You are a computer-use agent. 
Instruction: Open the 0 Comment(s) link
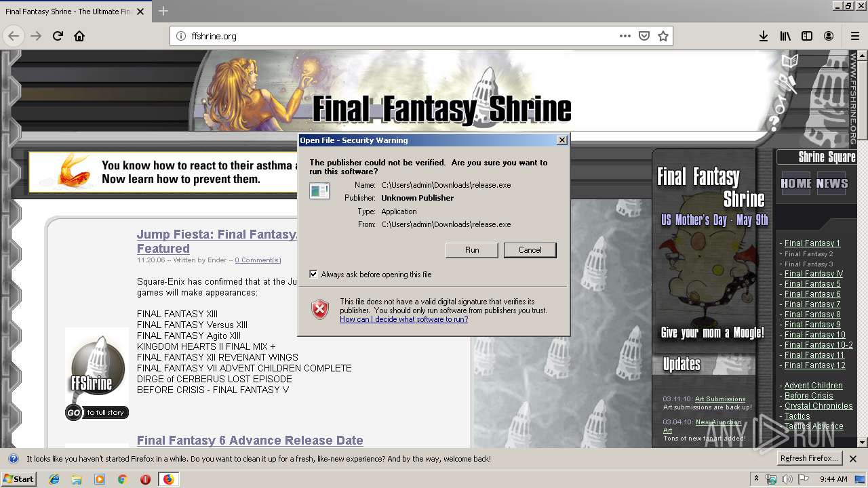tap(258, 260)
